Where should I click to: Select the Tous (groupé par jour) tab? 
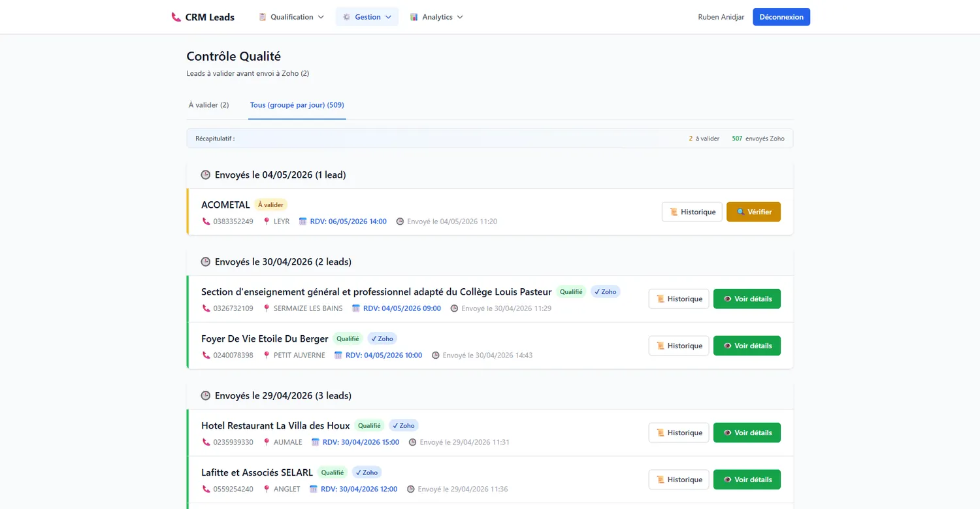[x=297, y=105]
